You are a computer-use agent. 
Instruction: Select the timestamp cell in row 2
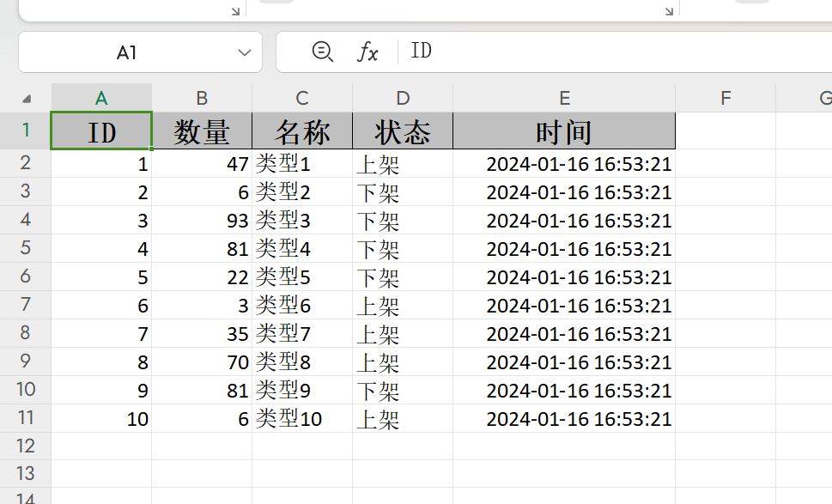(x=564, y=163)
